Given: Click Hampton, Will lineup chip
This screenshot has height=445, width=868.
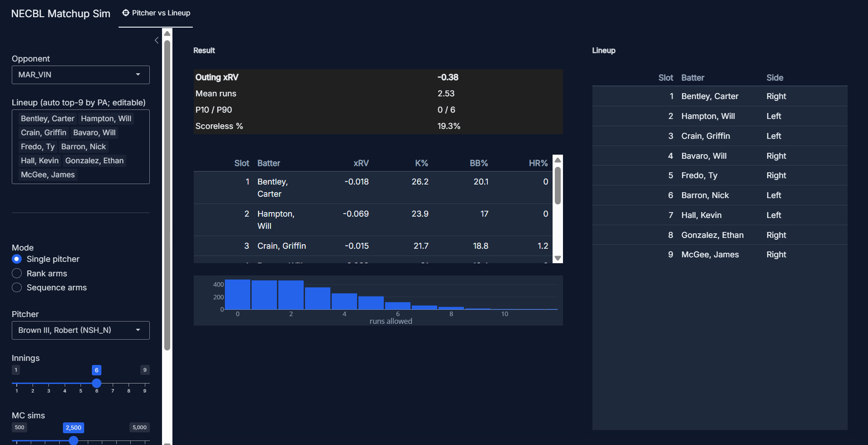Looking at the screenshot, I should pos(106,118).
